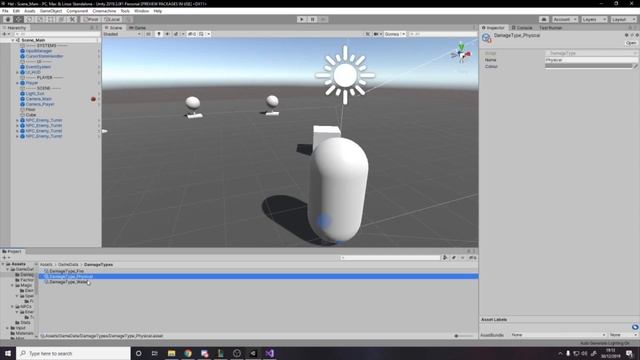Open the scene camera settings icon
This screenshot has height=360, width=640.
(377, 34)
